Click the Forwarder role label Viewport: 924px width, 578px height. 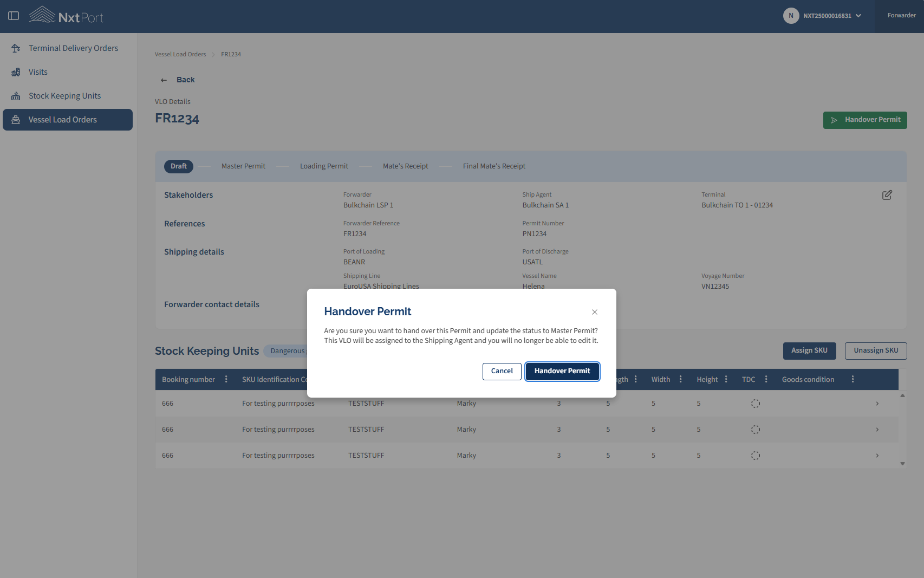pos(901,16)
